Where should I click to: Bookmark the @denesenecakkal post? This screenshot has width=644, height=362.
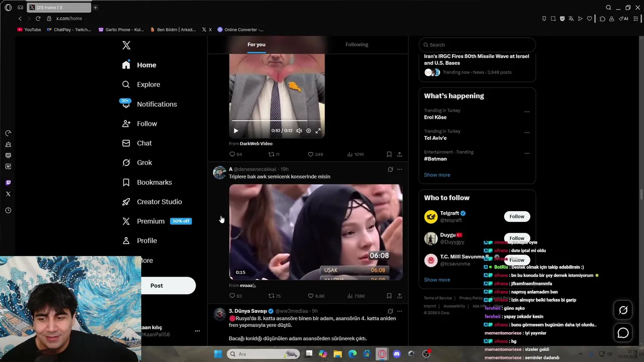[389, 296]
